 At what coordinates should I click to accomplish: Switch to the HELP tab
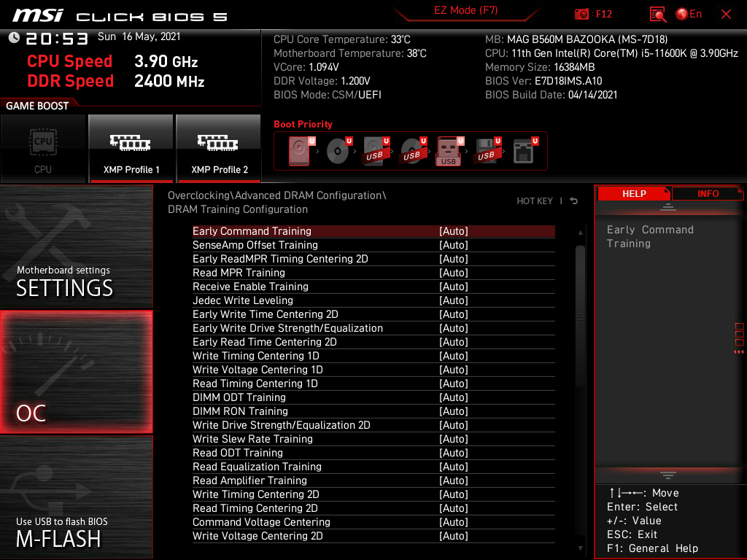(634, 194)
